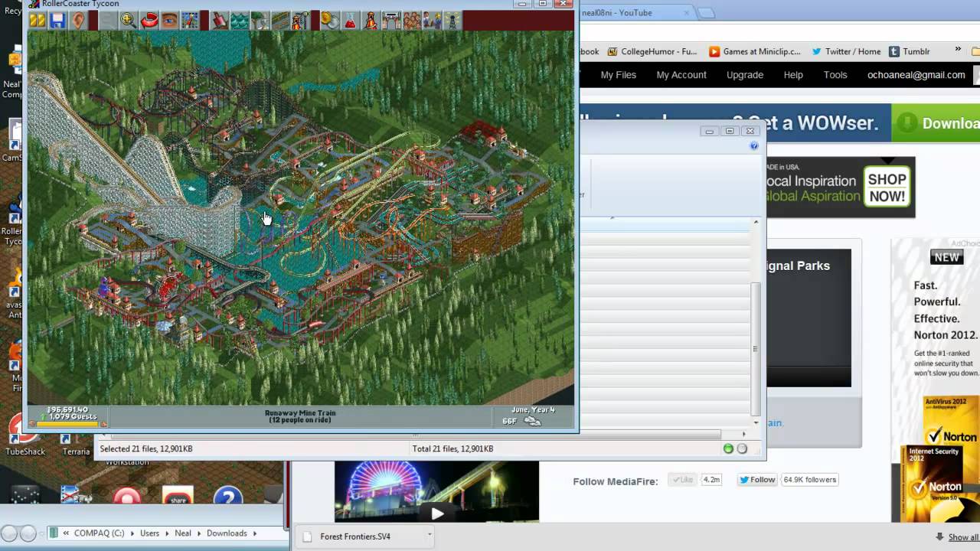Open Games at Miniclip bookmark
Screen dimensions: 980x551
[x=755, y=51]
